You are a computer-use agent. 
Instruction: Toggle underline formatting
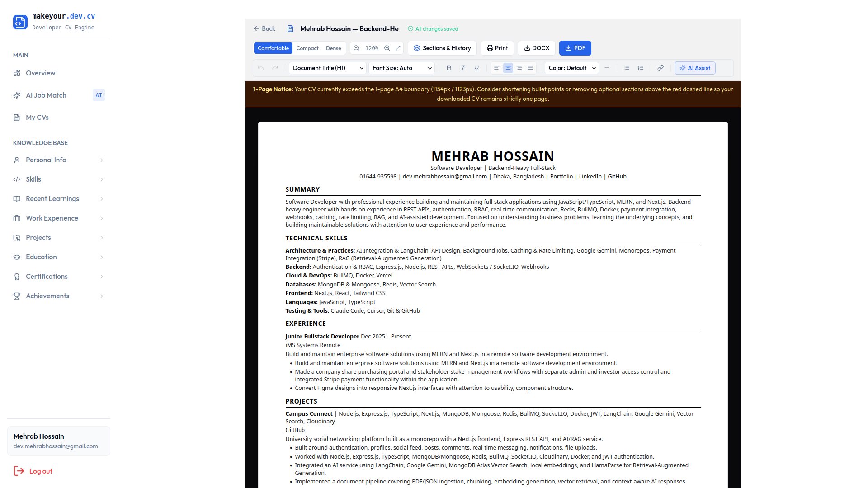coord(476,68)
